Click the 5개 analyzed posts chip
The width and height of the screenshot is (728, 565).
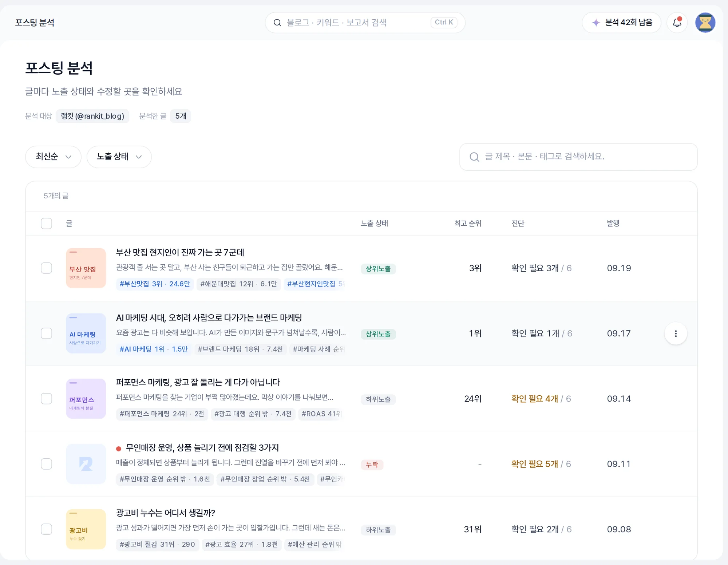tap(181, 116)
